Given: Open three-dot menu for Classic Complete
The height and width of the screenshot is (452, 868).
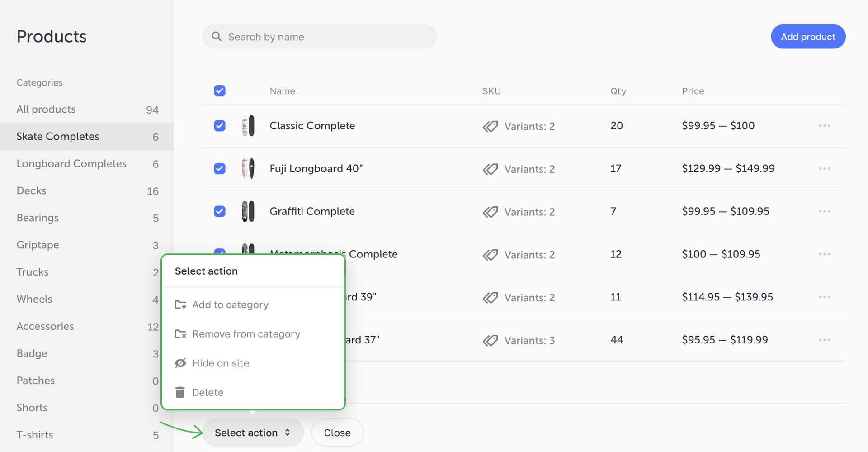Looking at the screenshot, I should point(824,126).
